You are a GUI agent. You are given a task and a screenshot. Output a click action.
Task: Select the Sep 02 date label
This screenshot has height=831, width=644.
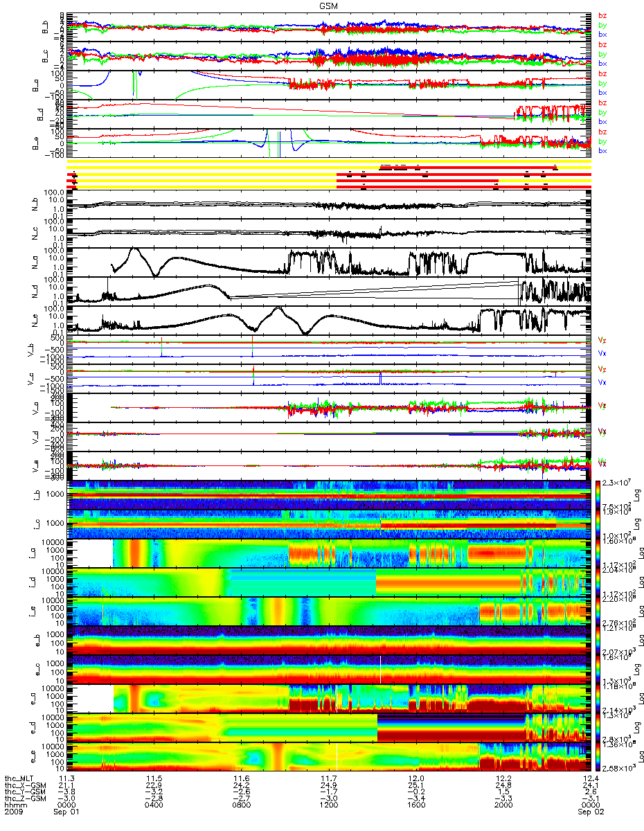coord(589,813)
